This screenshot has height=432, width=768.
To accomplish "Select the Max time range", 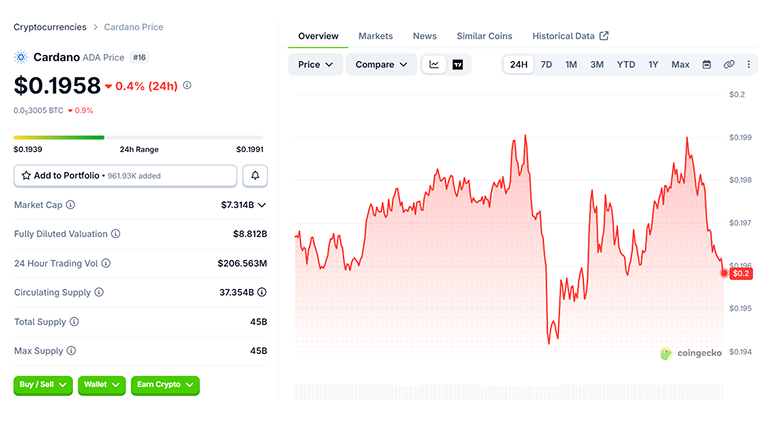I will tap(680, 65).
